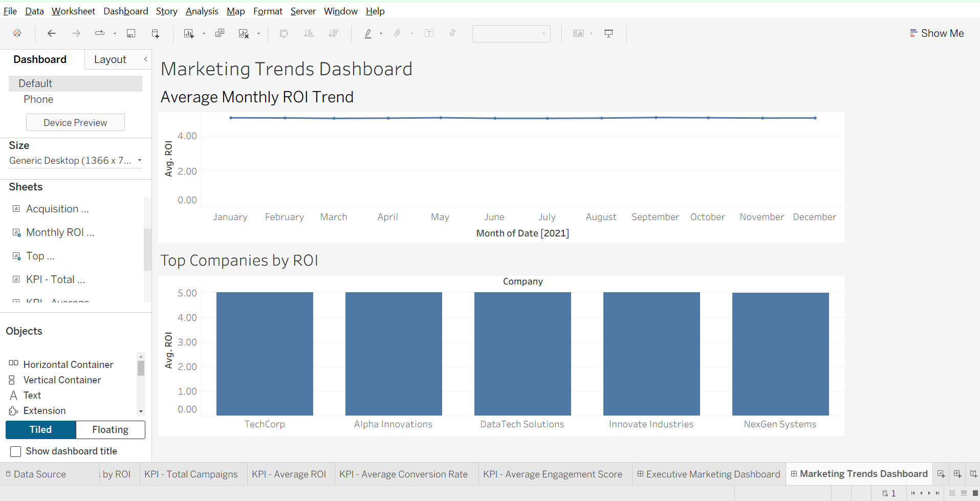This screenshot has height=501, width=980.
Task: Click the Clear Sheet toolbar icon
Action: point(244,33)
